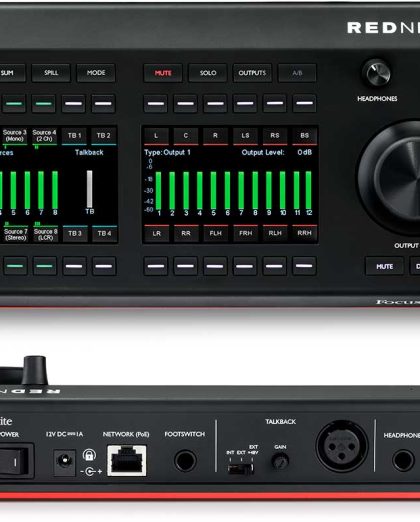Select the RRH label on right screen
420x522 pixels.
304,233
